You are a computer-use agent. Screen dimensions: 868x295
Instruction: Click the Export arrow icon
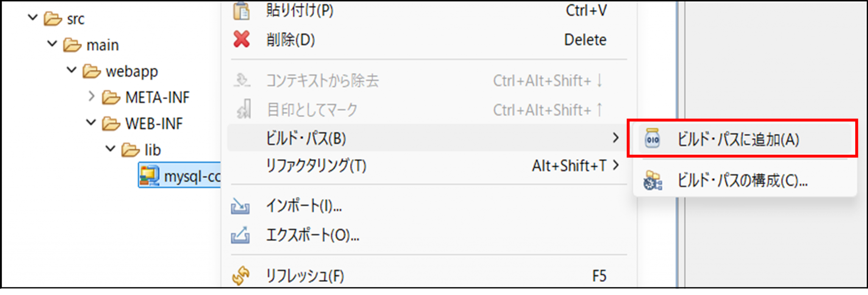(x=240, y=235)
